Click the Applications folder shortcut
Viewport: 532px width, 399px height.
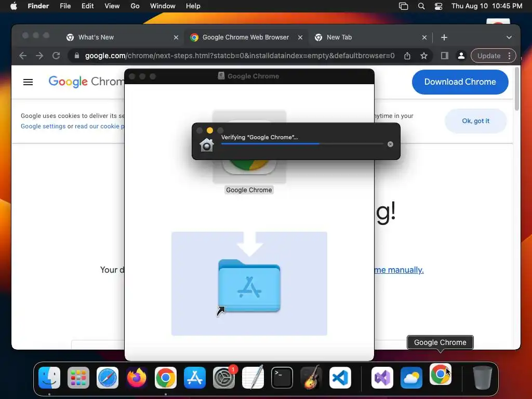click(x=249, y=286)
